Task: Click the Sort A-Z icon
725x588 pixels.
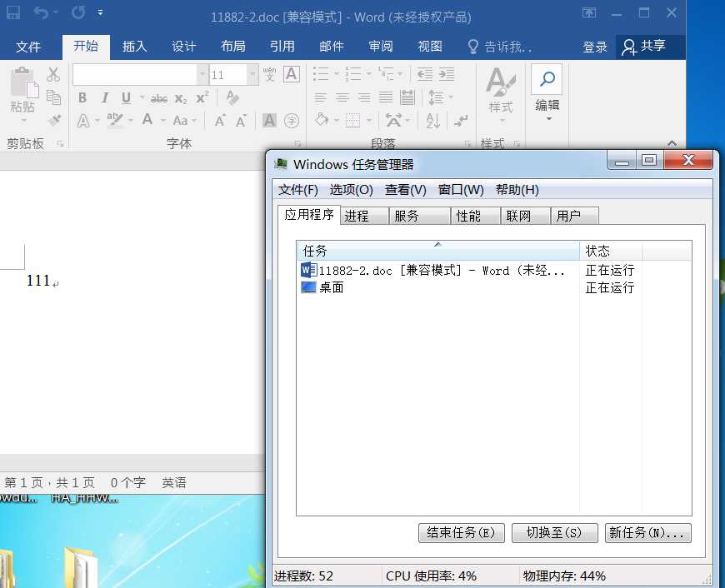Action: tap(432, 121)
